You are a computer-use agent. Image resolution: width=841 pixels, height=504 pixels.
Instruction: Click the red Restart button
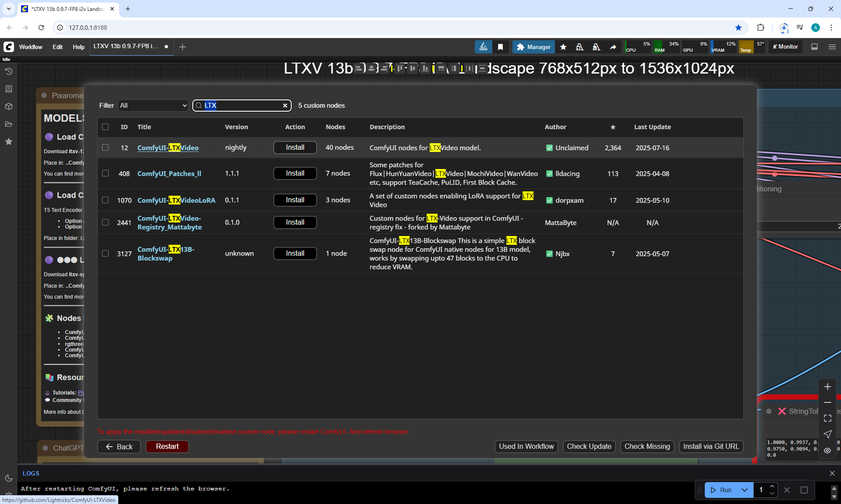pyautogui.click(x=167, y=446)
